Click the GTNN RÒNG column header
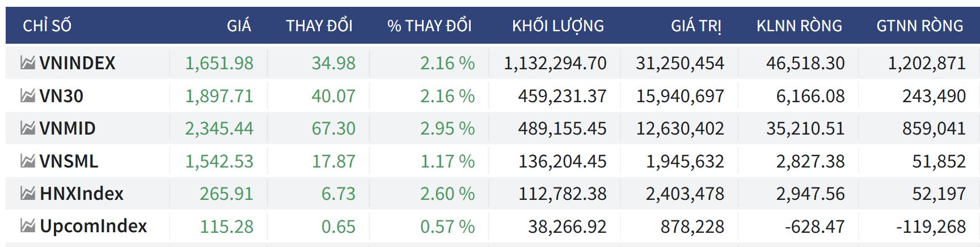The image size is (980, 247). pos(919,26)
